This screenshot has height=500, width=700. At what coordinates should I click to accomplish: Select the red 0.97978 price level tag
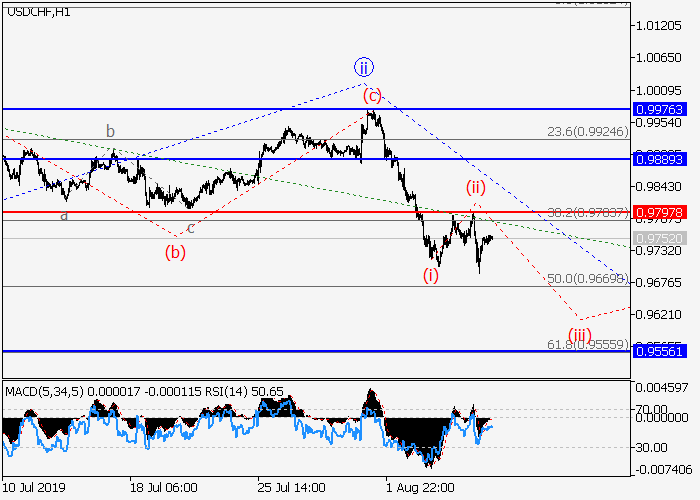tap(659, 212)
